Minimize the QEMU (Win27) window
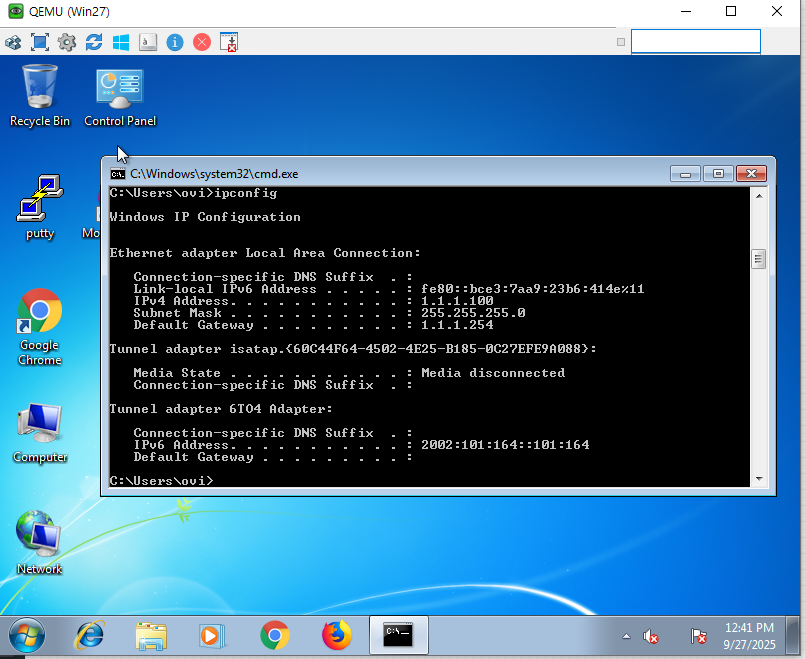Screen dimensions: 805x659 686,11
